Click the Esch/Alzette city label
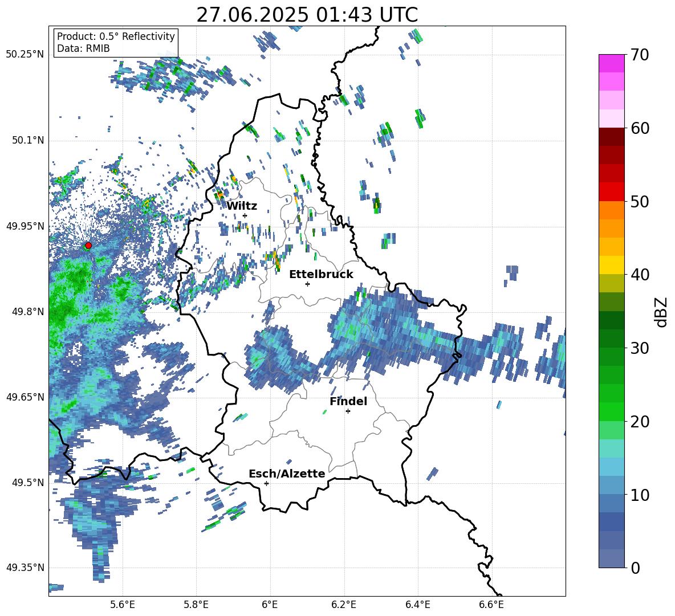The width and height of the screenshot is (675, 616). [x=287, y=474]
